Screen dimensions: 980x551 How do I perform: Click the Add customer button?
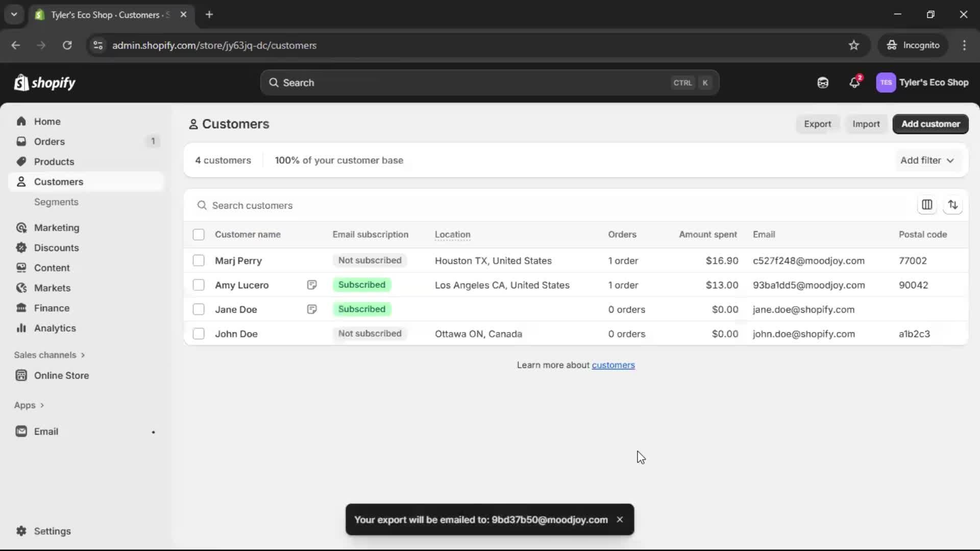click(x=930, y=124)
